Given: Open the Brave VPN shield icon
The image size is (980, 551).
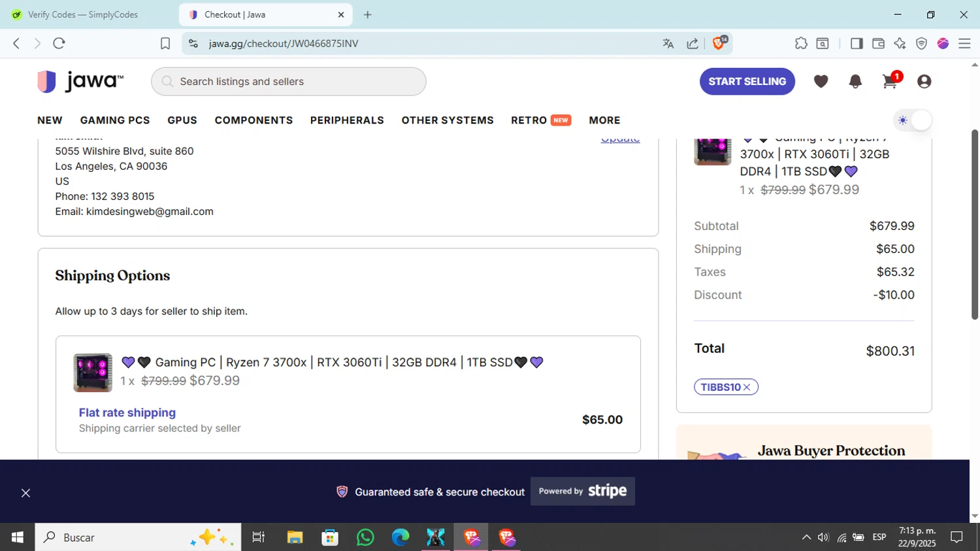Looking at the screenshot, I should (921, 43).
